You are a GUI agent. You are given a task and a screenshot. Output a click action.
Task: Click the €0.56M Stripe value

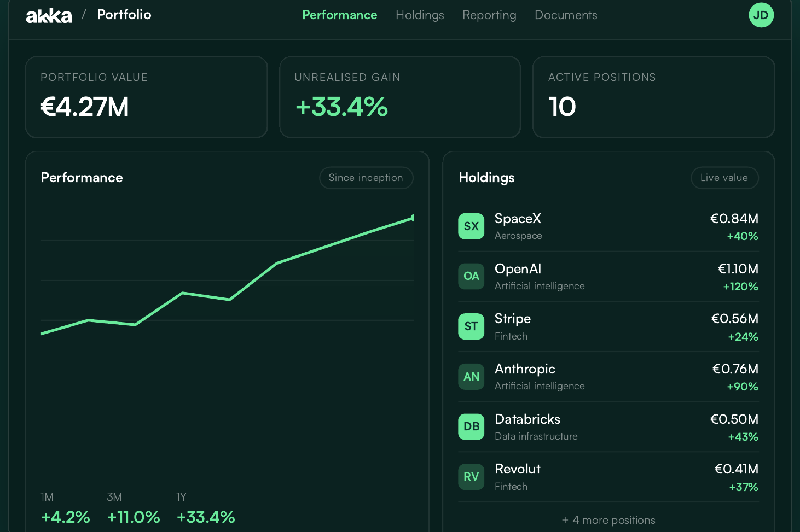point(735,319)
